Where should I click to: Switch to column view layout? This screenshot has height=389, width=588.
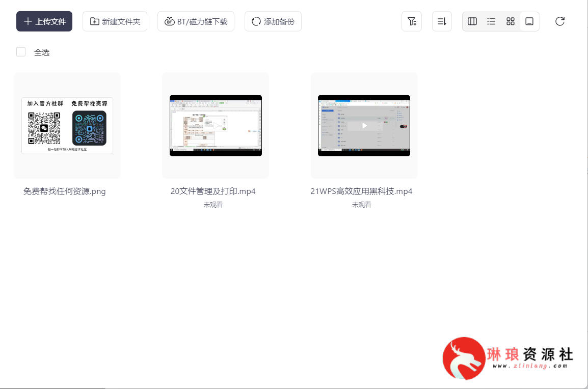click(x=472, y=21)
